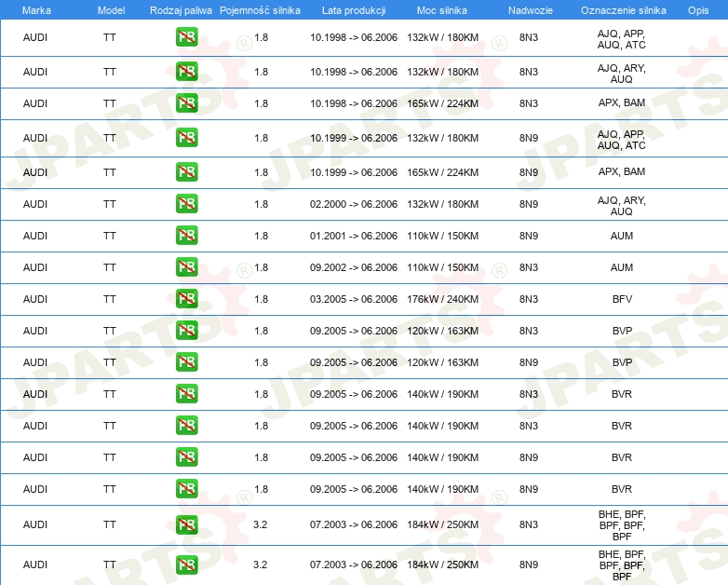
Task: Click the Pojemność silnika column header
Action: [x=260, y=10]
